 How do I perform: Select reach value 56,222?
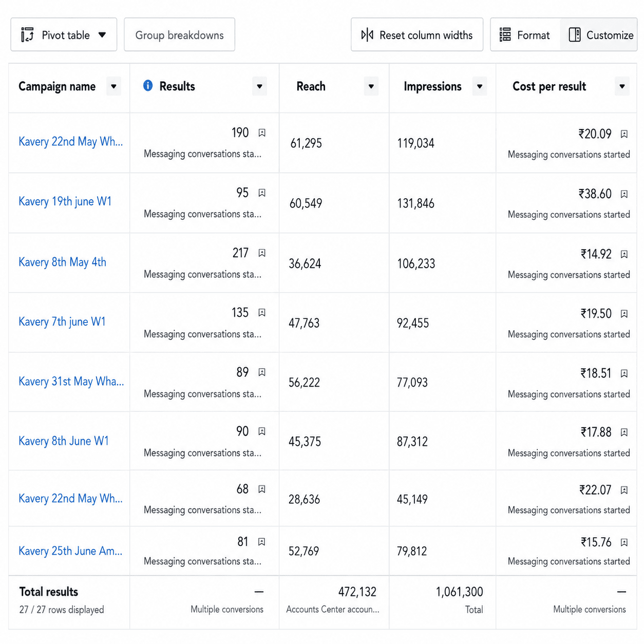304,383
